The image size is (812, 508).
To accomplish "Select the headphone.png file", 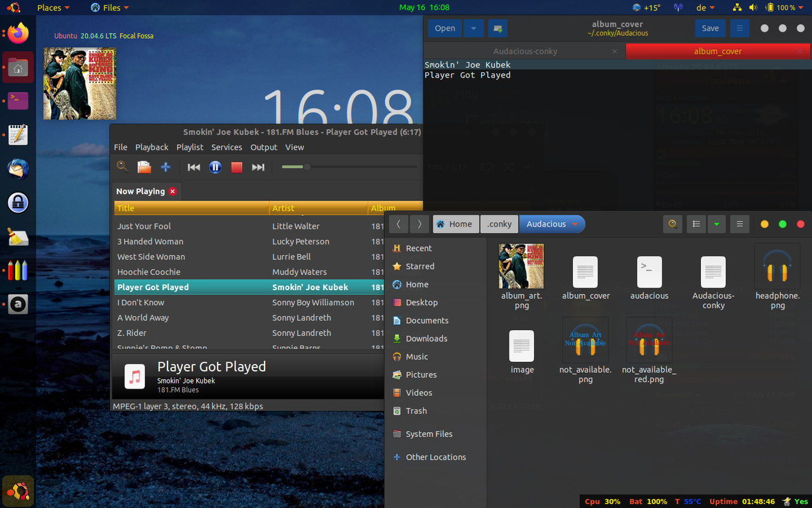I will point(778,277).
